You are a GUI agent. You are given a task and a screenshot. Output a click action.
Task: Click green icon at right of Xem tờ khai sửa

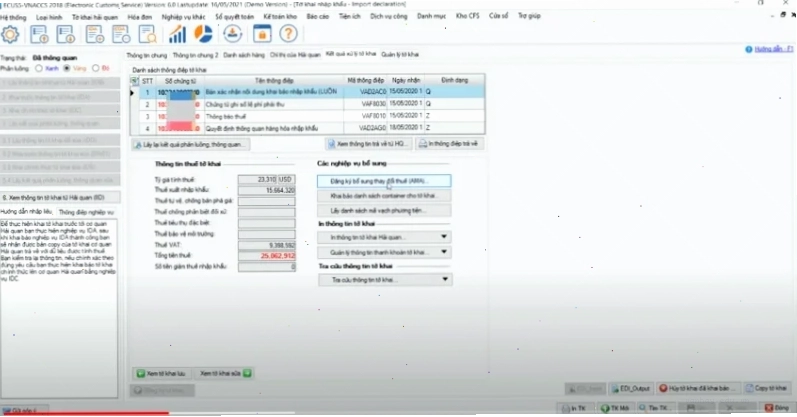click(x=247, y=373)
